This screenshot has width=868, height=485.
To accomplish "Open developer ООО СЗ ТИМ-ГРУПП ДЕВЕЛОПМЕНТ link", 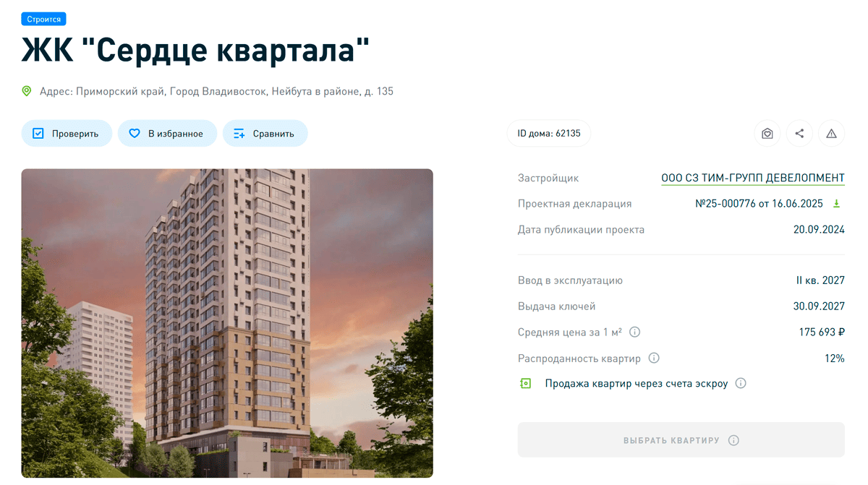I will [753, 178].
